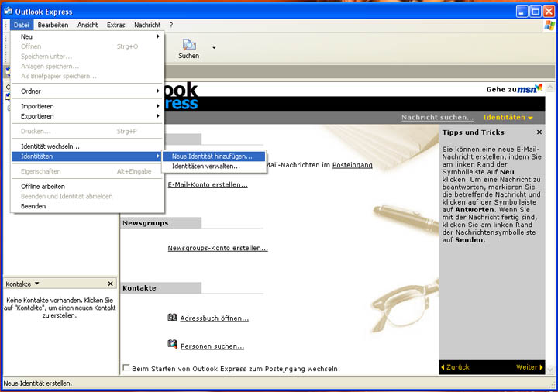Image resolution: width=558 pixels, height=392 pixels.
Task: Click the people search icon beside Personen suchen
Action: pyautogui.click(x=173, y=345)
